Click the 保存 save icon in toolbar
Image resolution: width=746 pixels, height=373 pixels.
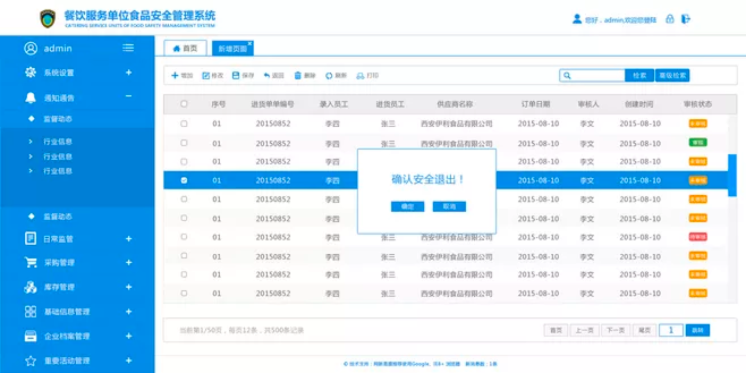tap(236, 76)
